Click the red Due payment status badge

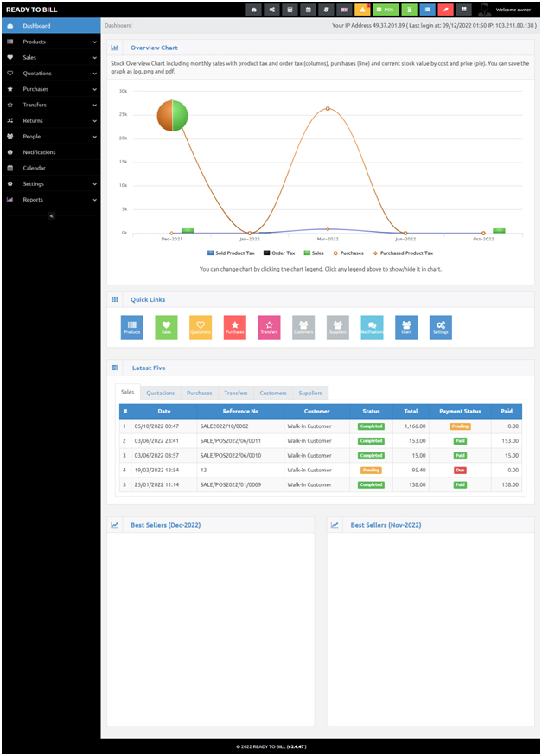(x=460, y=470)
